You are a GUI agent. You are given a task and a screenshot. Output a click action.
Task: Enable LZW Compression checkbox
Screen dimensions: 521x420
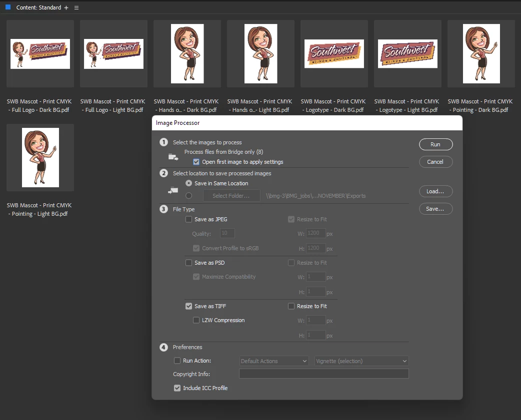click(196, 320)
